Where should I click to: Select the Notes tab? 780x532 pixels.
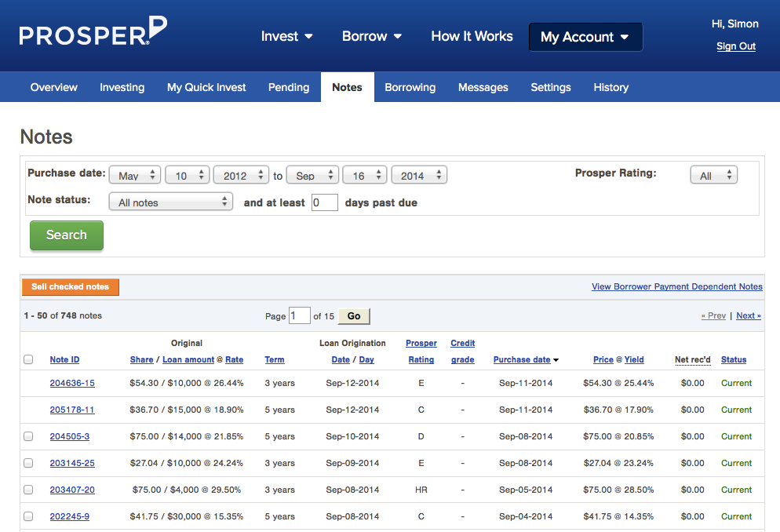[347, 88]
